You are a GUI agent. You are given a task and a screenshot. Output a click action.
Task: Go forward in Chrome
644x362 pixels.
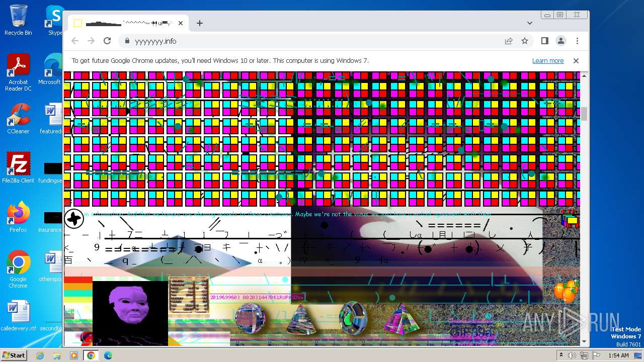91,41
